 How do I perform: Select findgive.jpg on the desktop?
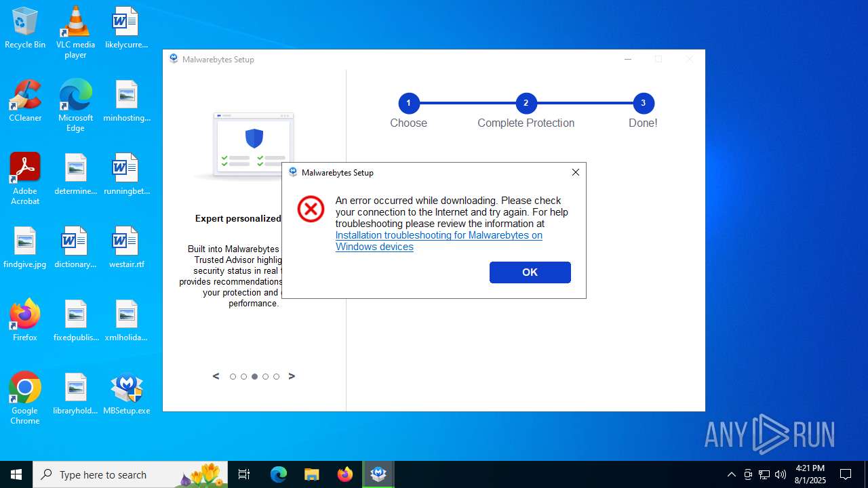(25, 247)
